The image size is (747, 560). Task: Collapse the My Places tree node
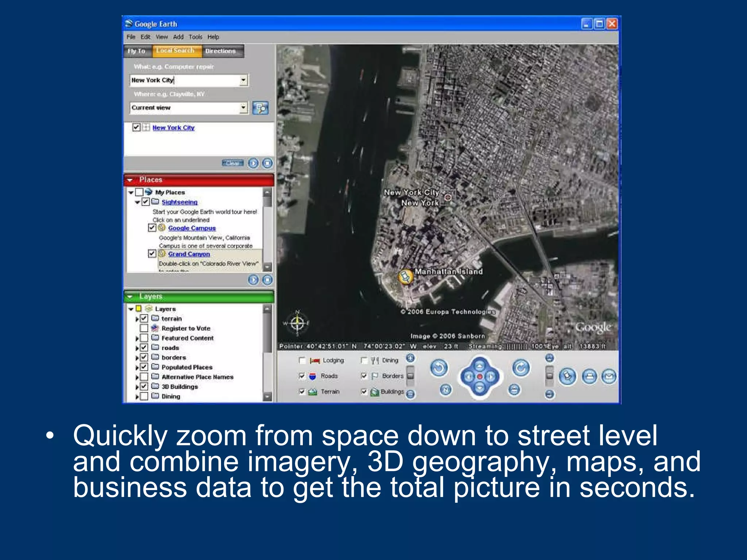[x=131, y=192]
